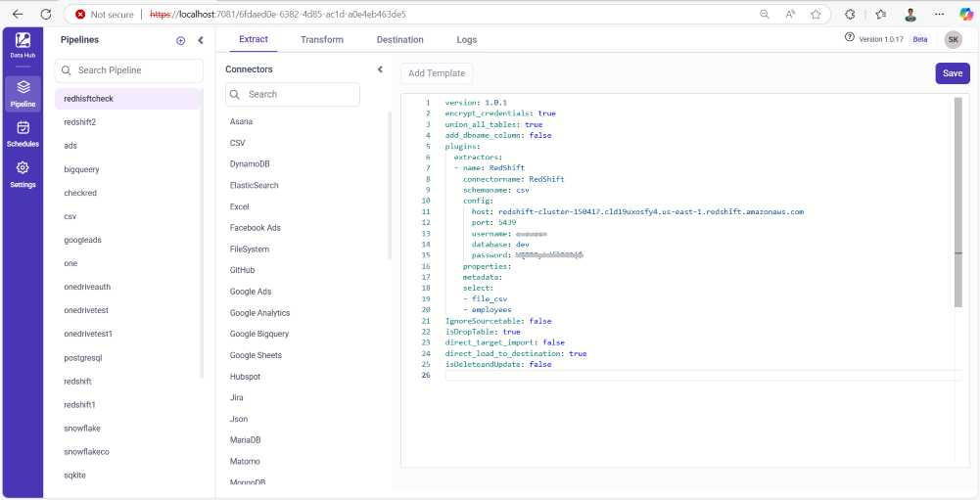Switch to the Logs tab
This screenshot has width=980, height=500.
(467, 39)
